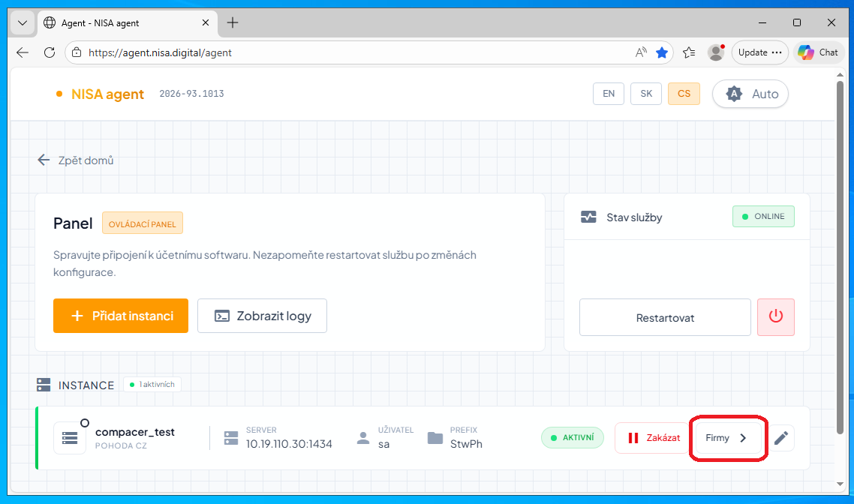854x504 pixels.
Task: Click the Zpět domů link
Action: [76, 160]
